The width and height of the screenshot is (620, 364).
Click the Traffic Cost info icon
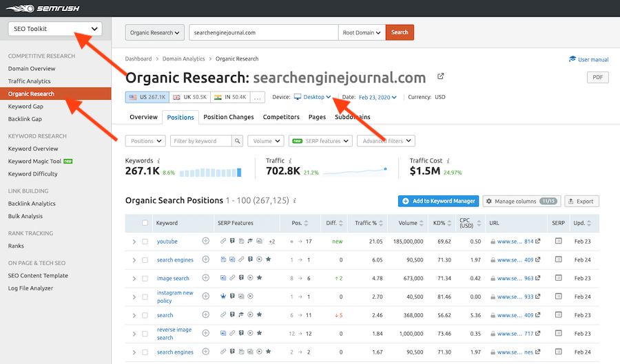pyautogui.click(x=448, y=161)
